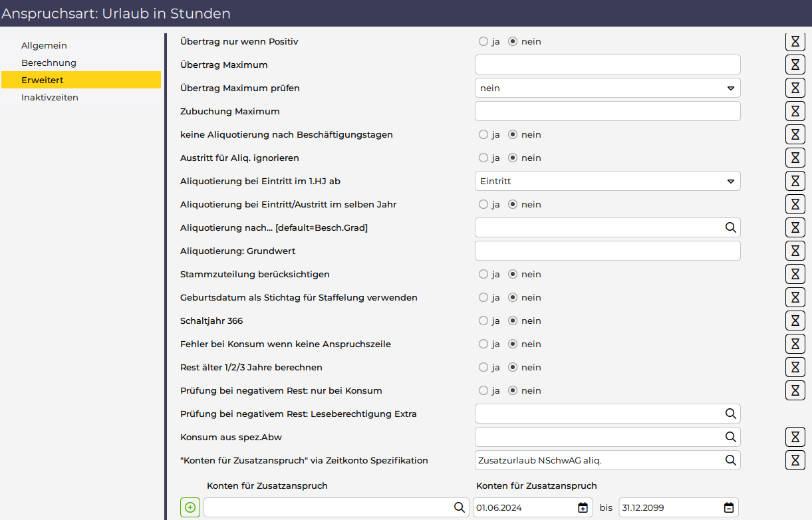Open calendar icon for the 01.06.2024 date
Viewport: 812px width, 520px height.
[x=583, y=507]
